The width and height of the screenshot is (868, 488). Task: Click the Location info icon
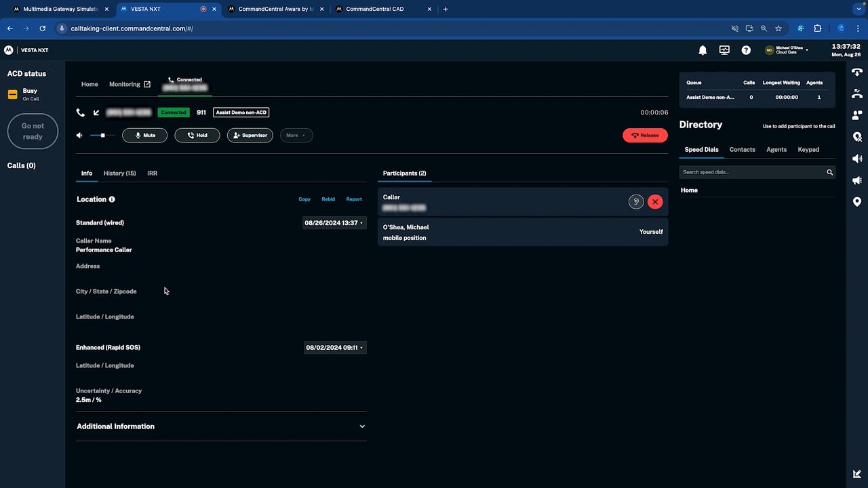pyautogui.click(x=112, y=199)
